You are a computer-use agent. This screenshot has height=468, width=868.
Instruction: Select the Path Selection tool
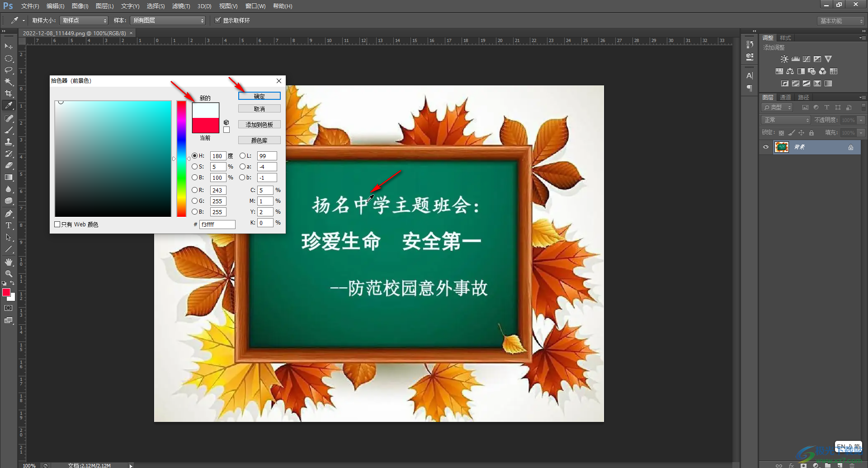coord(9,237)
